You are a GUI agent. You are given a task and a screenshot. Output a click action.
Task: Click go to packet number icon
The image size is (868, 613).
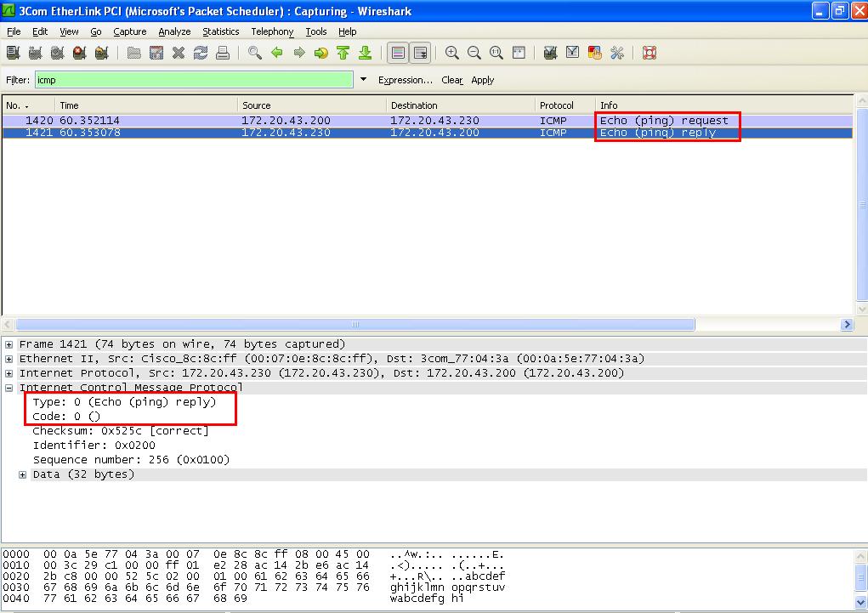[x=321, y=53]
